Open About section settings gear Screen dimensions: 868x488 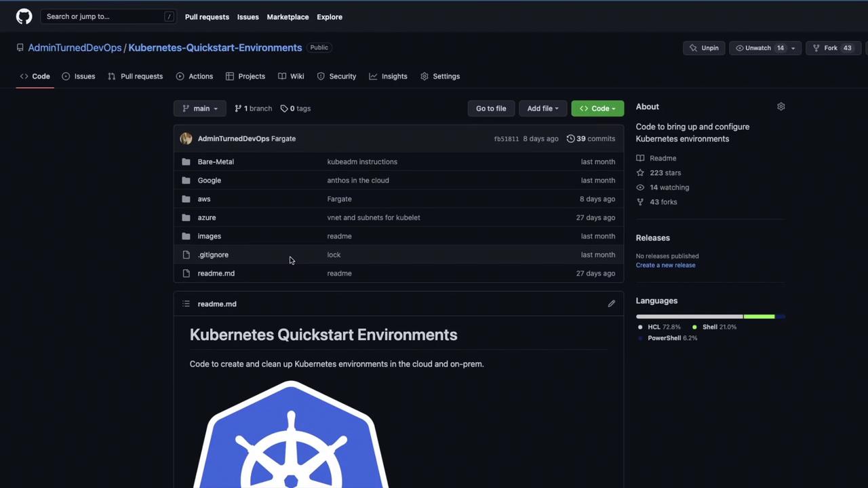point(781,106)
